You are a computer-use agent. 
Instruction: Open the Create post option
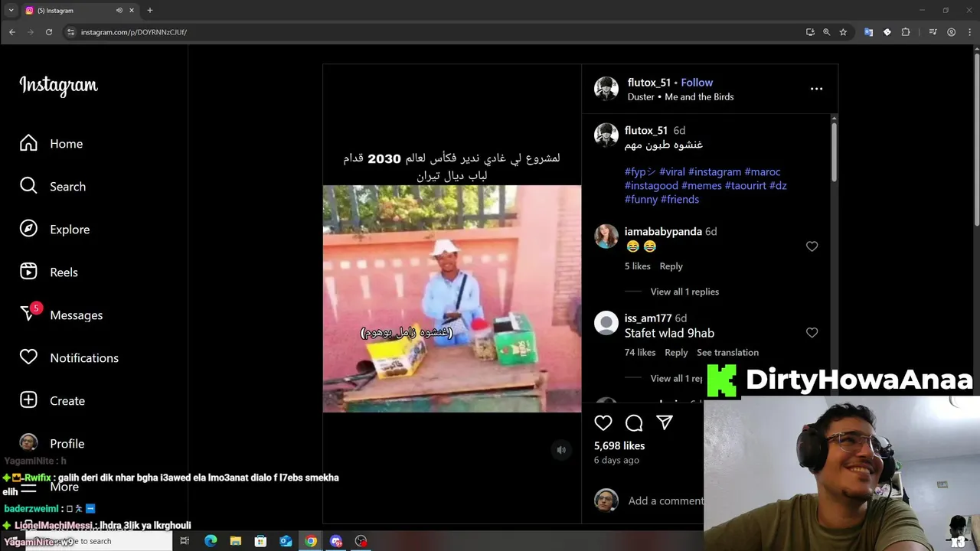52,401
